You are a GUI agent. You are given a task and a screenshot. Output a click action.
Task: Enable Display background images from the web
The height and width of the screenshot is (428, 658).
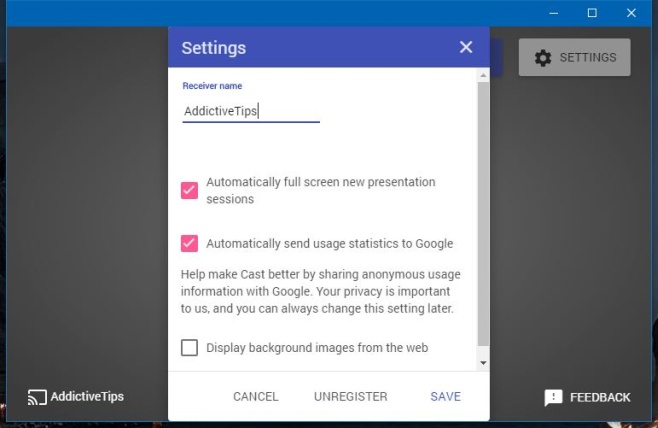point(189,347)
